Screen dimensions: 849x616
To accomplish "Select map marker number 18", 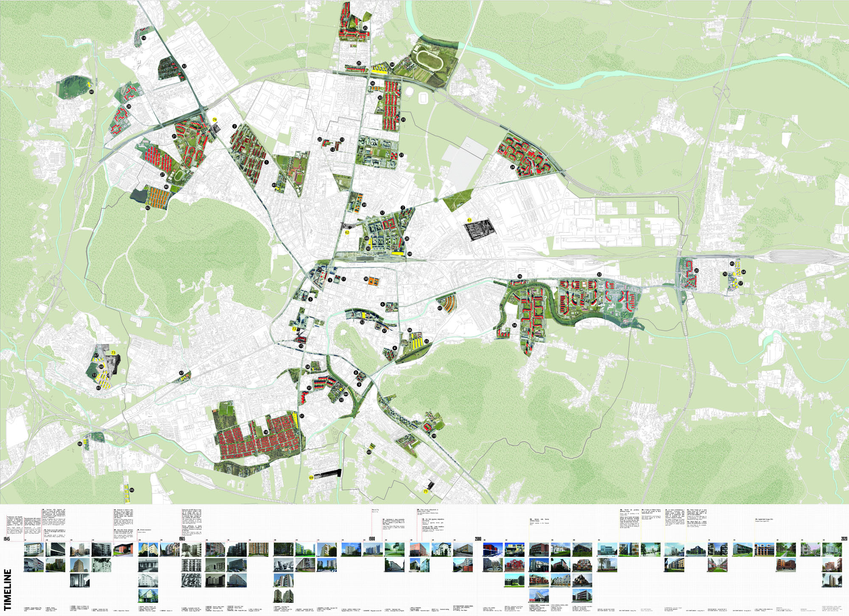I will (266, 432).
